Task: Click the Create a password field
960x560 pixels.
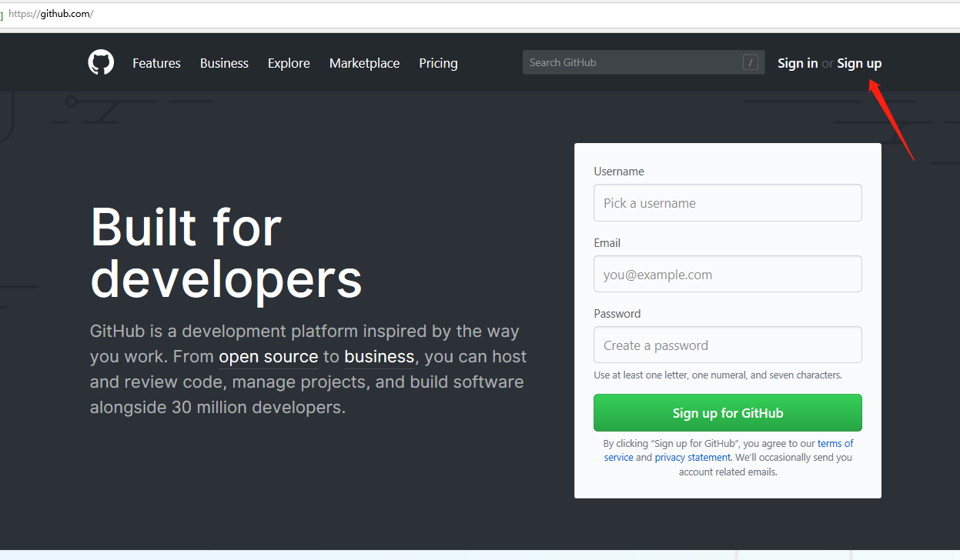Action: click(728, 345)
